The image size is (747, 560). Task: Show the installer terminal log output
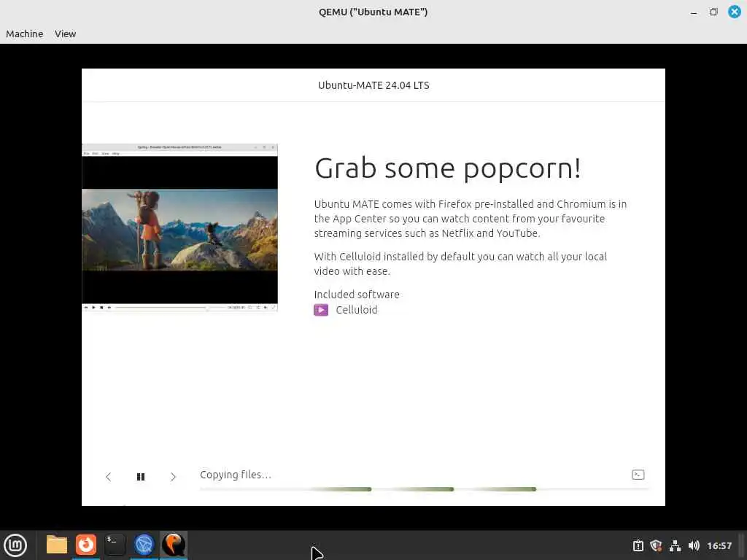pos(638,475)
